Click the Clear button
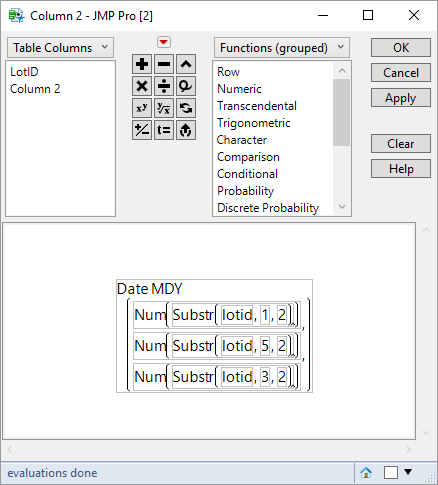Image resolution: width=438 pixels, height=485 pixels. click(401, 144)
